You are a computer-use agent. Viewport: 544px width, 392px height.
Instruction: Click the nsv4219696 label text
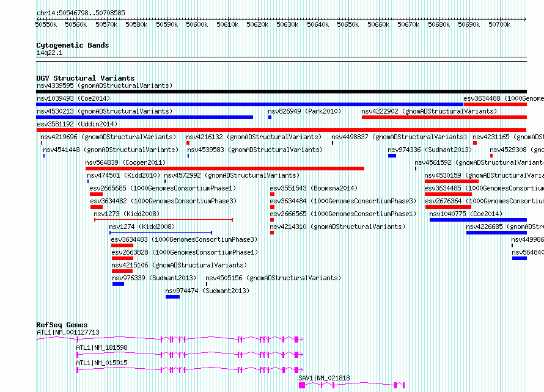click(x=108, y=137)
